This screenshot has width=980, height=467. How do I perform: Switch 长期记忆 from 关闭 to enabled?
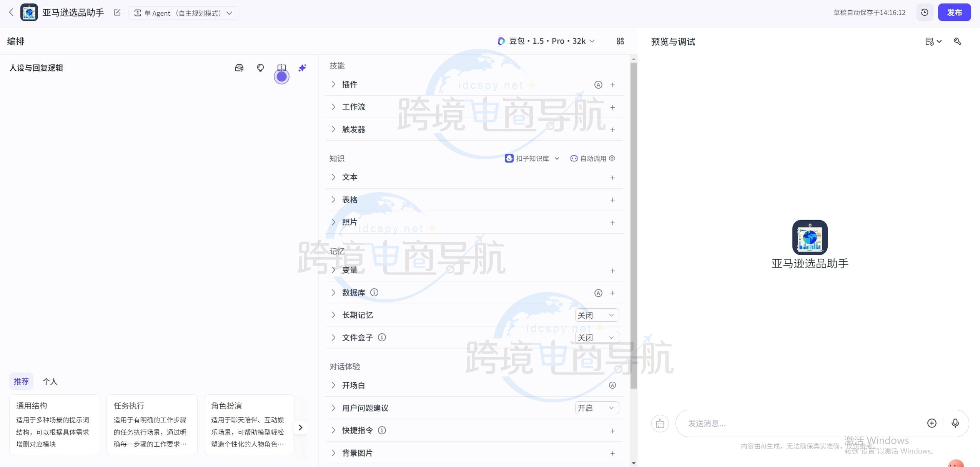point(596,314)
